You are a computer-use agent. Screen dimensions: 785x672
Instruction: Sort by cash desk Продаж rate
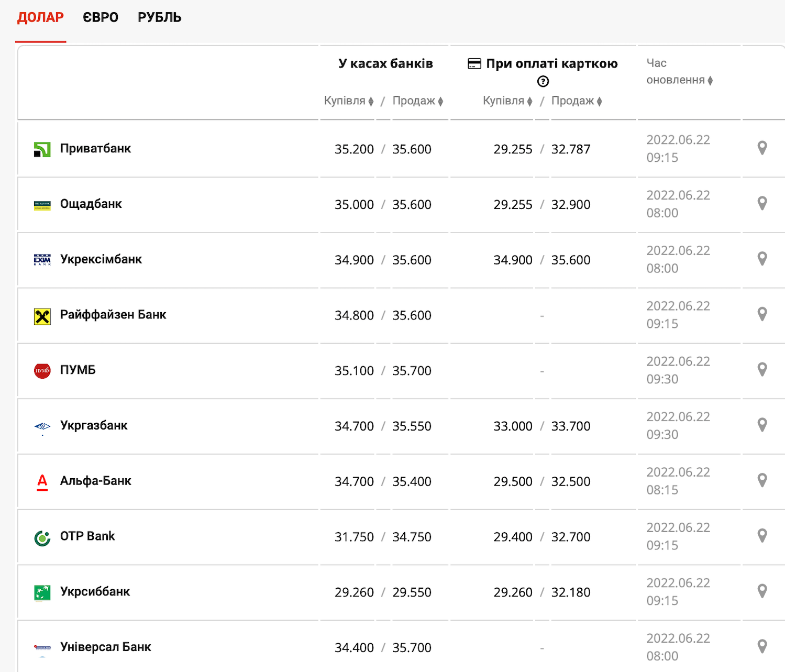(418, 101)
